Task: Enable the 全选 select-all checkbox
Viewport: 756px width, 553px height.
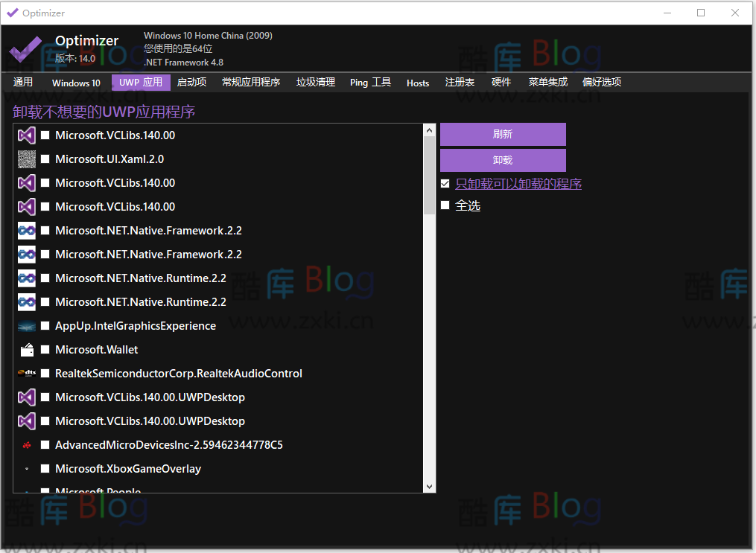Action: (445, 205)
